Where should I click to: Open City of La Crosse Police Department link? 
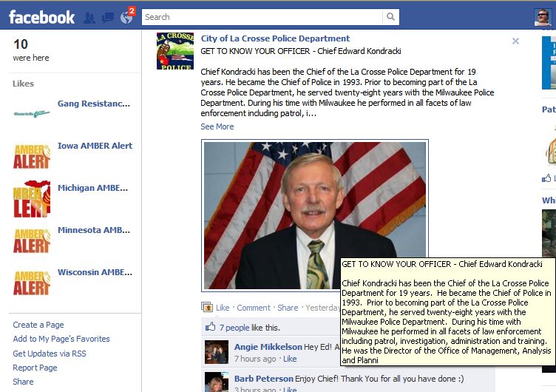click(x=275, y=38)
